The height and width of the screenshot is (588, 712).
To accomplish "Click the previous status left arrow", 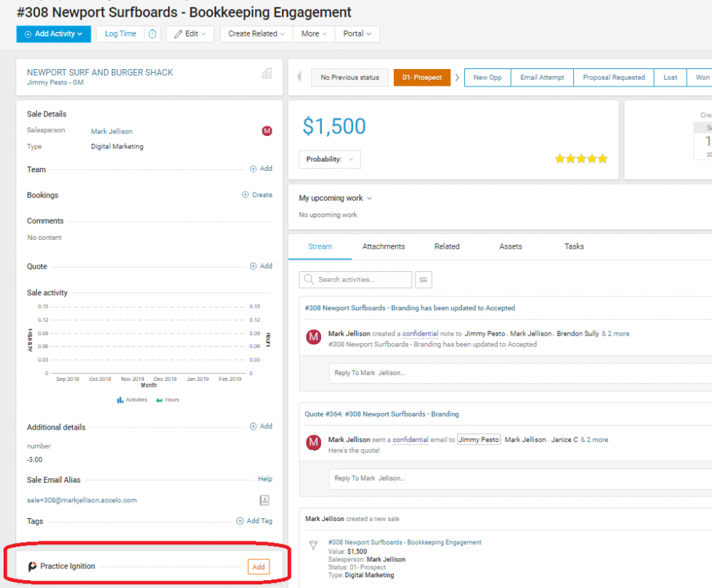I will pos(299,78).
